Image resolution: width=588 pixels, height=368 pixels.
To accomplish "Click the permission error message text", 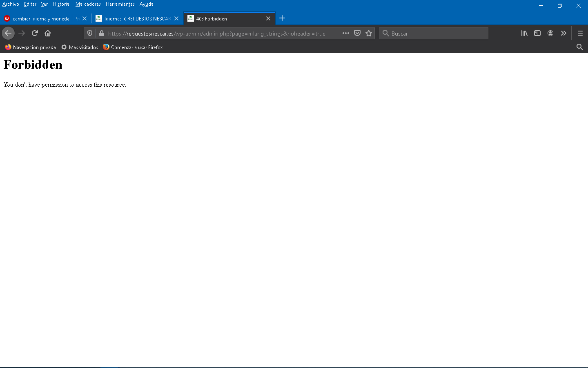I will (x=65, y=85).
